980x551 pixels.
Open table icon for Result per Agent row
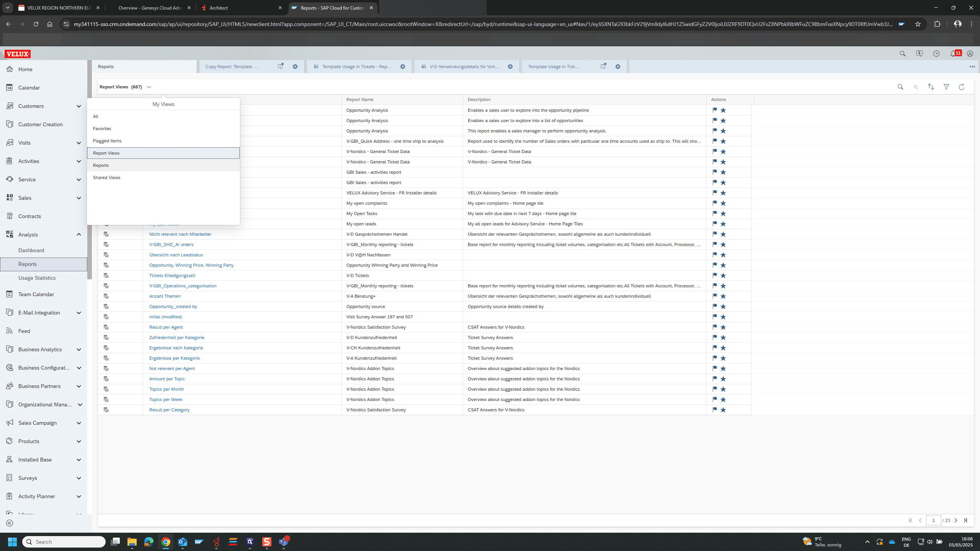coord(106,327)
